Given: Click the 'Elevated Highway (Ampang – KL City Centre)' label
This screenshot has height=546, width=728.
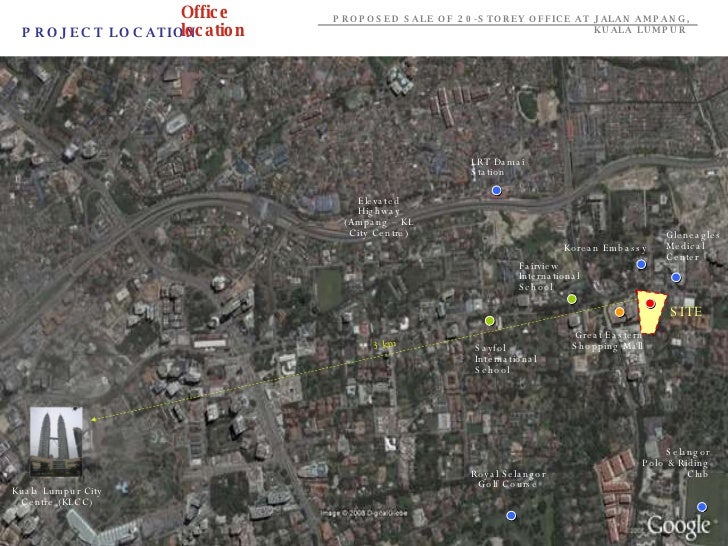Looking at the screenshot, I should click(379, 217).
